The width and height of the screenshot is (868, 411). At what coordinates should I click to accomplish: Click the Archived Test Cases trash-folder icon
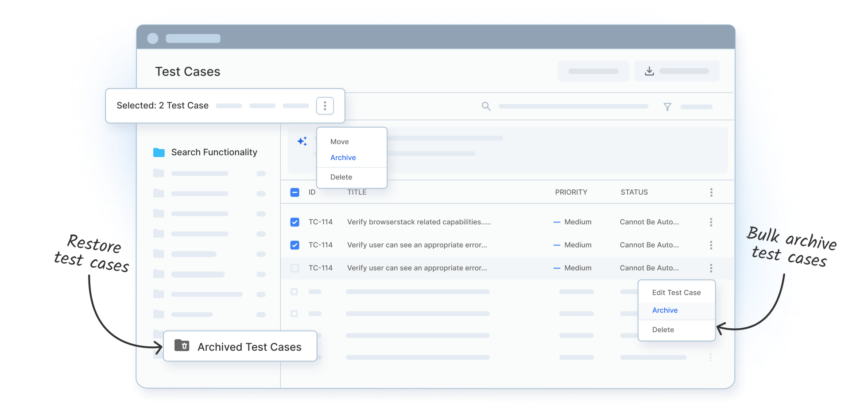coord(182,346)
